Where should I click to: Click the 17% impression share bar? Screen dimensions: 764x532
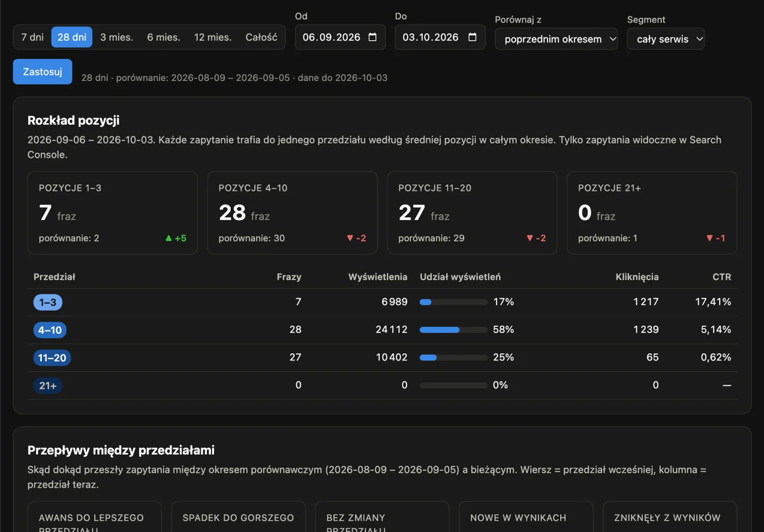click(x=453, y=302)
